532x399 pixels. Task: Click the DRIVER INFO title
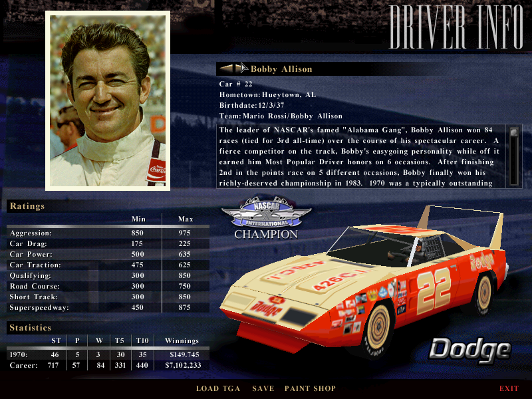[456, 27]
